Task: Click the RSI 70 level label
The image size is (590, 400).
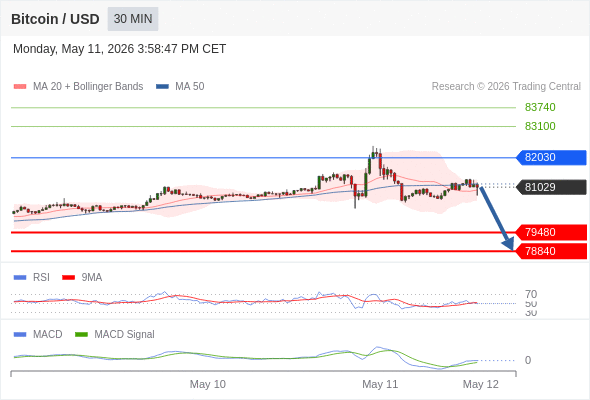Action: [x=531, y=294]
